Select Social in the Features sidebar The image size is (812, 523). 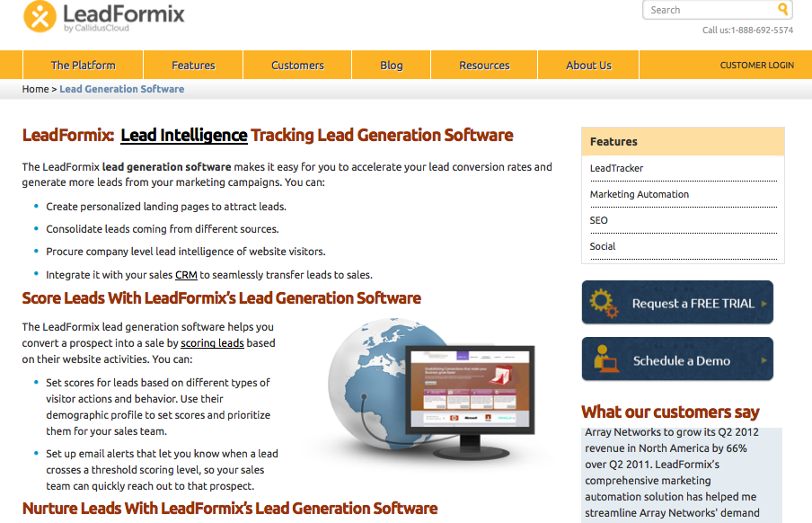(x=603, y=247)
